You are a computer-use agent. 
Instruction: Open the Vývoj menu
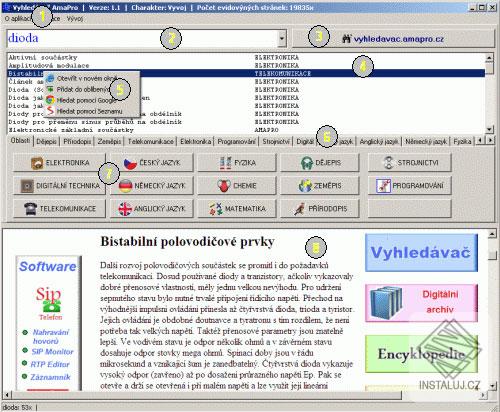pyautogui.click(x=75, y=19)
